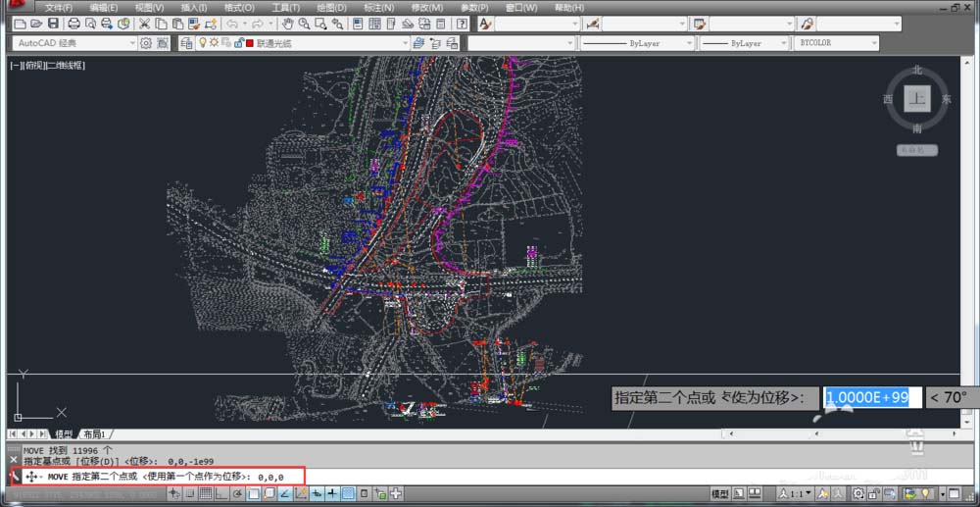This screenshot has height=507, width=980.
Task: Open workspace settings gear icon
Action: tap(147, 43)
